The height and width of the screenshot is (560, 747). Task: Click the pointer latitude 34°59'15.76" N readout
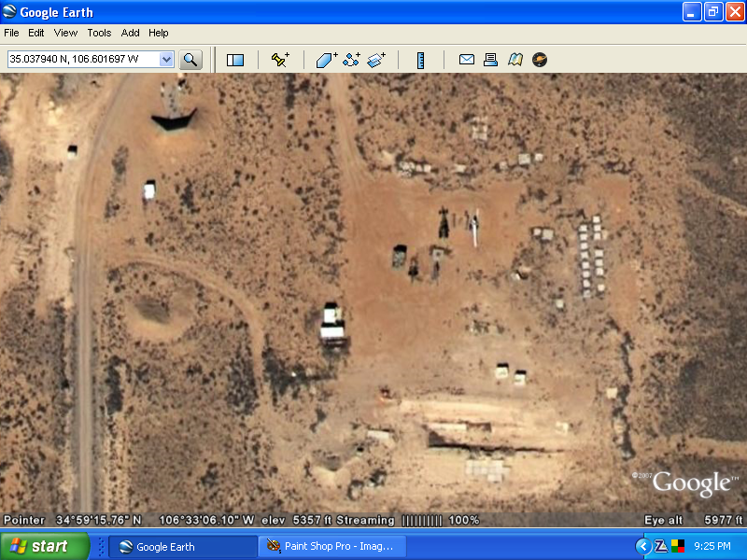[x=99, y=520]
